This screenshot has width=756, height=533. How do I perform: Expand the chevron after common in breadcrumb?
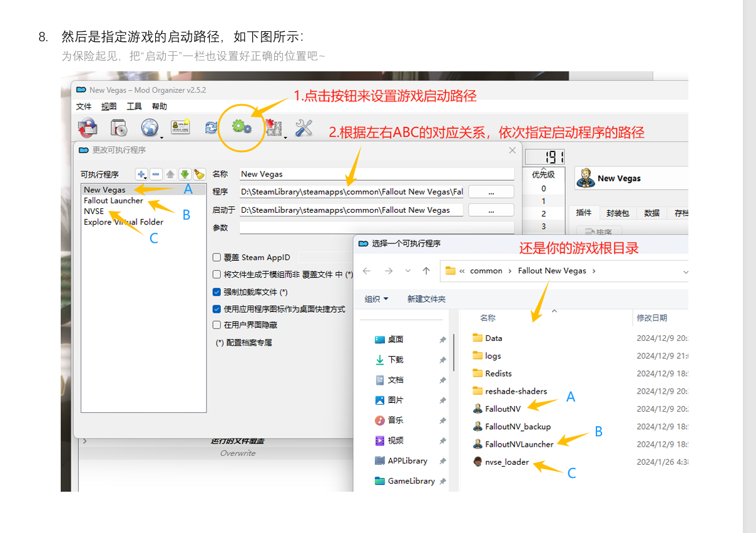coord(510,271)
